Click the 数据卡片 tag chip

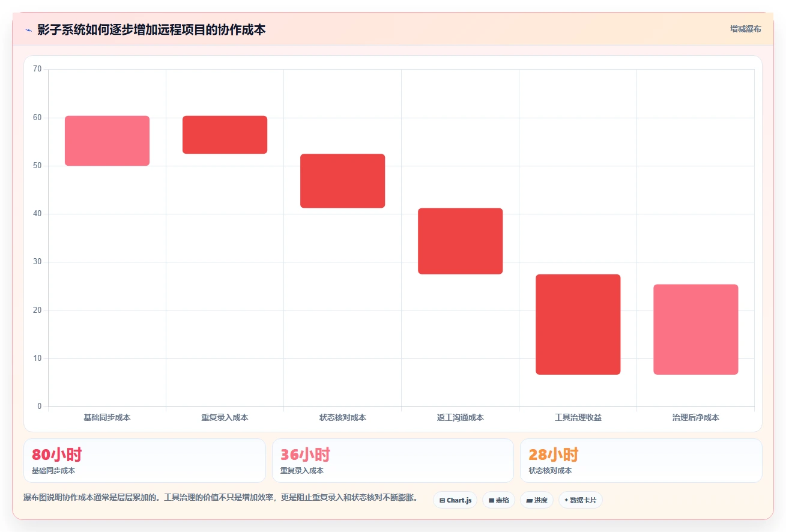click(580, 500)
